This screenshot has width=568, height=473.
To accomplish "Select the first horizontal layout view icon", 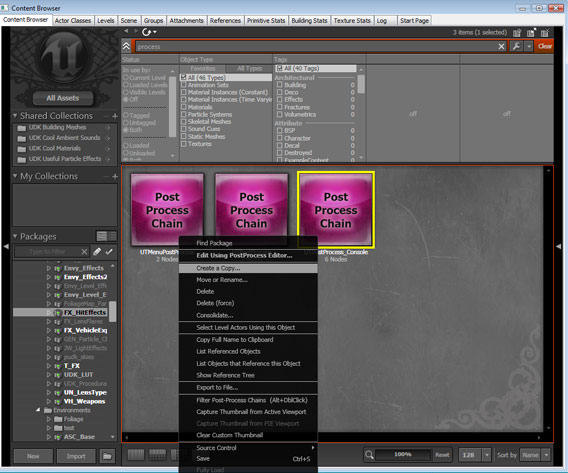I will (136, 455).
